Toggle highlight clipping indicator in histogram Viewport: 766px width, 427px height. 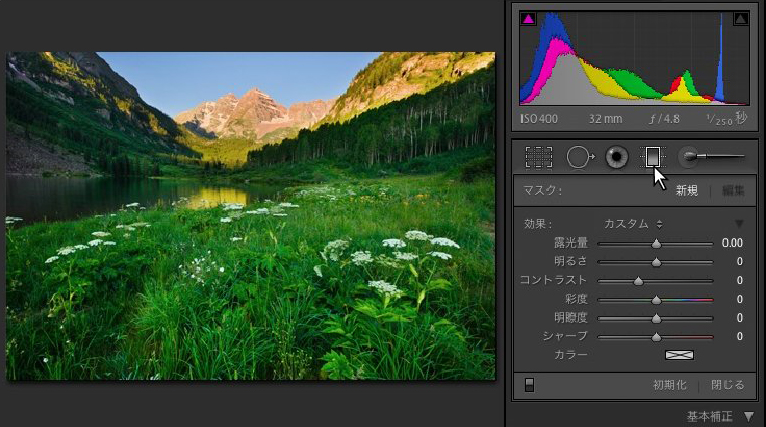741,18
